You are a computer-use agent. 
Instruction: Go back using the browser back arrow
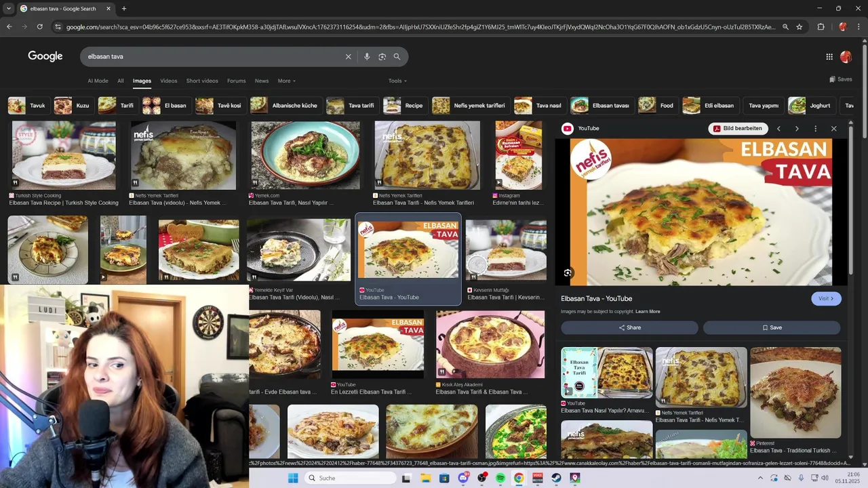9,27
